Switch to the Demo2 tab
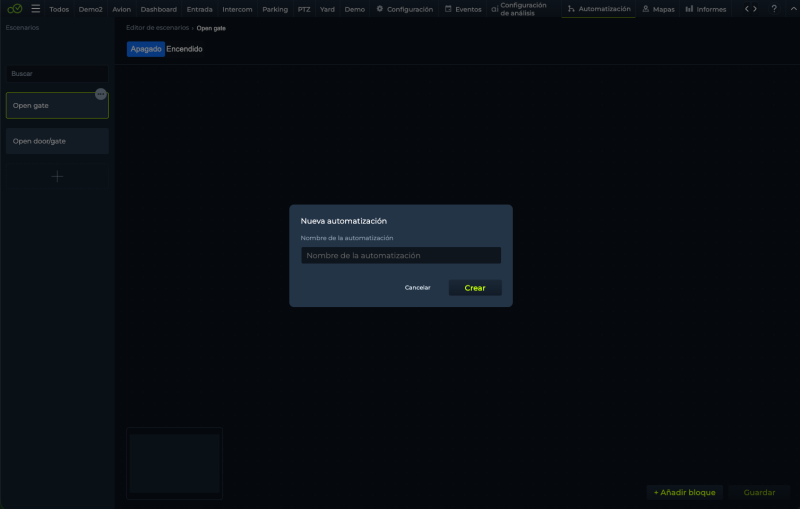Viewport: 800px width, 509px height. point(90,9)
